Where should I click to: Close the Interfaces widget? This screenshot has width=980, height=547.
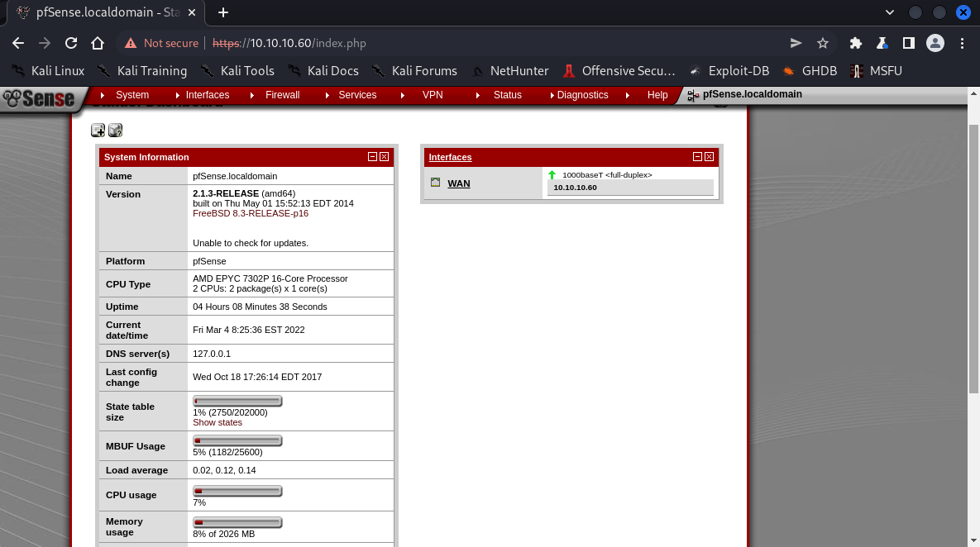click(x=710, y=157)
